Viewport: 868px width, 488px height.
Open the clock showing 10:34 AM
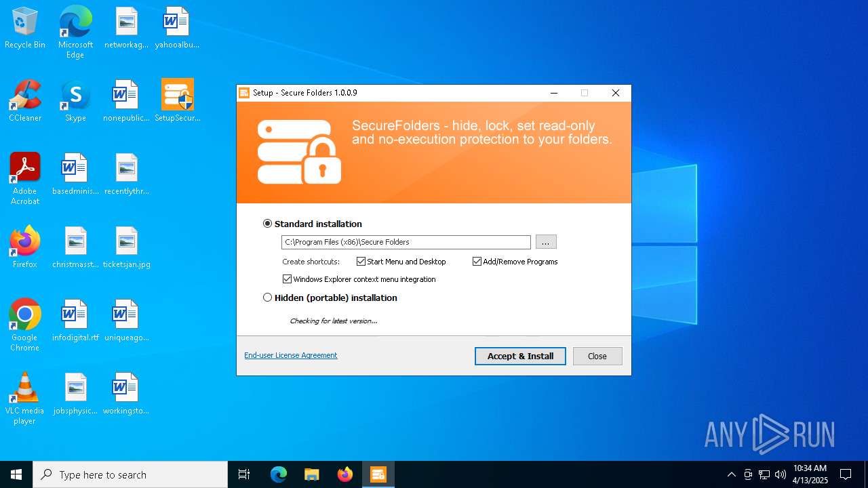tap(810, 474)
